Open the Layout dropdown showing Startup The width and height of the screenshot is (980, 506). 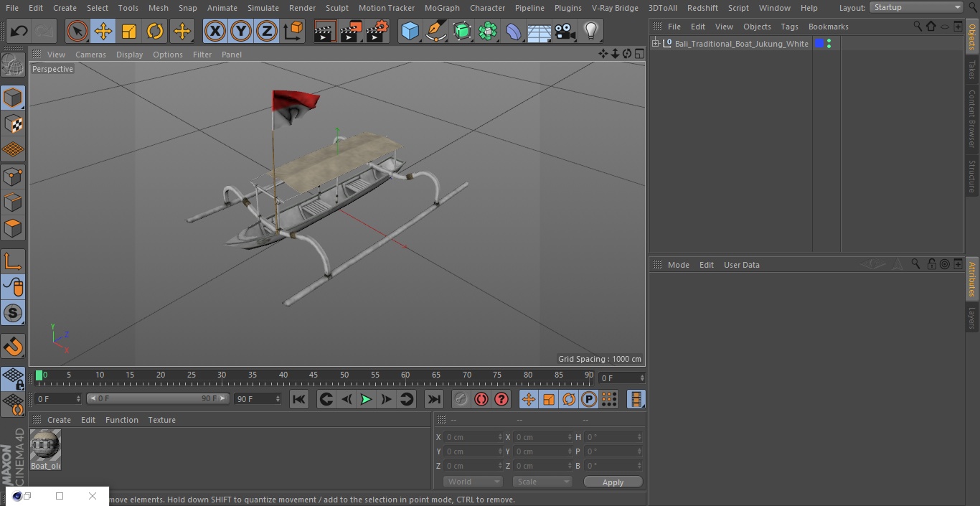pos(917,7)
